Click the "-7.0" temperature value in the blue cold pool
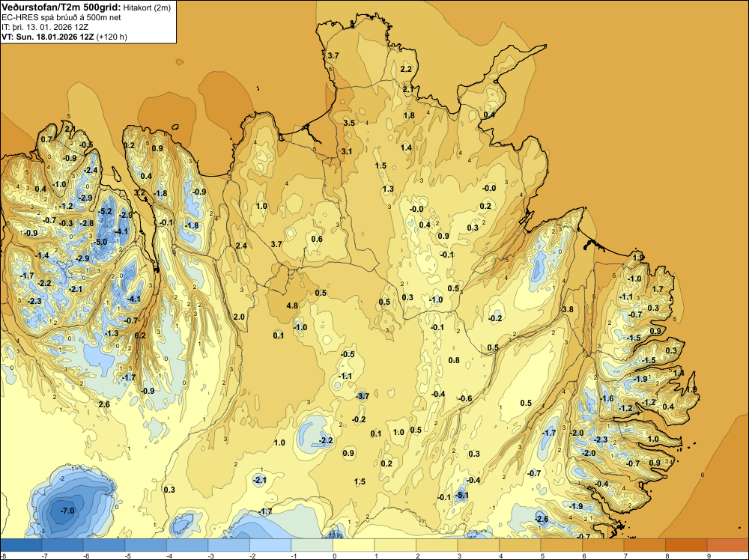 (x=67, y=511)
